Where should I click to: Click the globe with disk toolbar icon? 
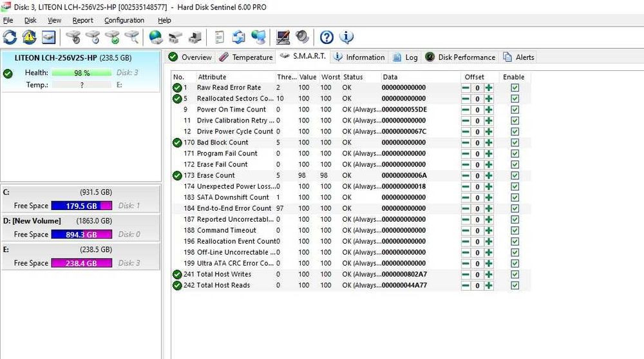pos(156,37)
